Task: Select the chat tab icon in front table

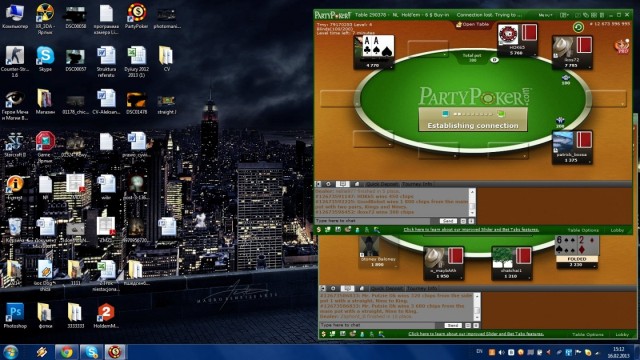Action: point(342,184)
